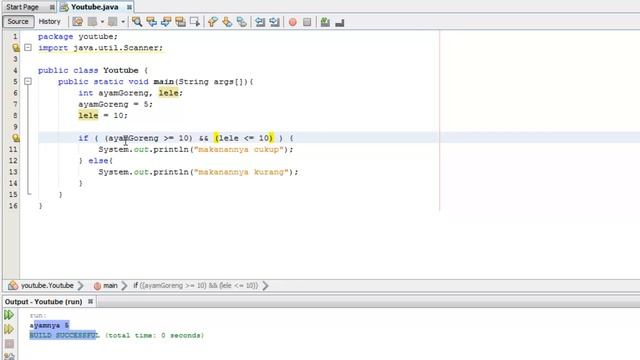The image size is (640, 360).
Task: Close the Output - Youtube (run) tab
Action: click(x=91, y=302)
